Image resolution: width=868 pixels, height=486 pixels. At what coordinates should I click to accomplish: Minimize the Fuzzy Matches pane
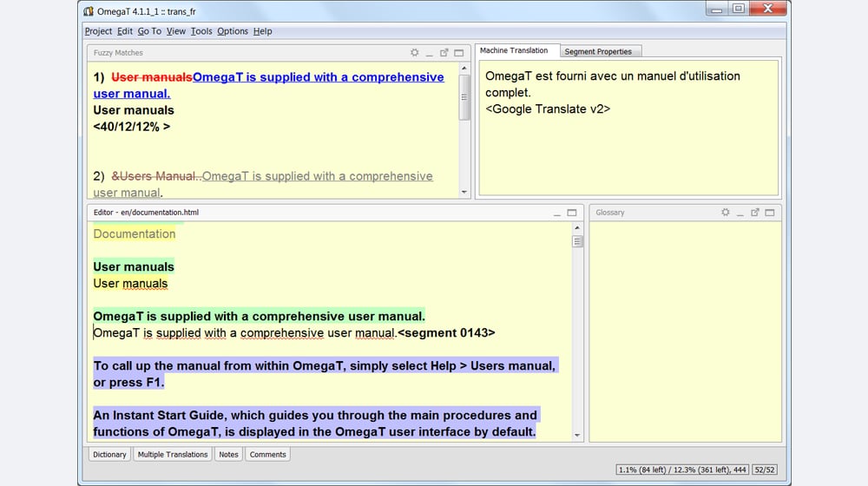click(x=429, y=53)
